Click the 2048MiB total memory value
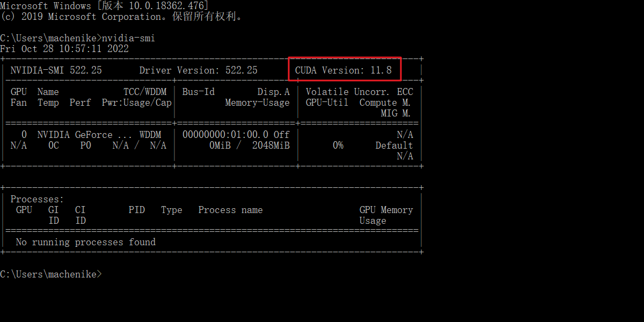 click(271, 145)
